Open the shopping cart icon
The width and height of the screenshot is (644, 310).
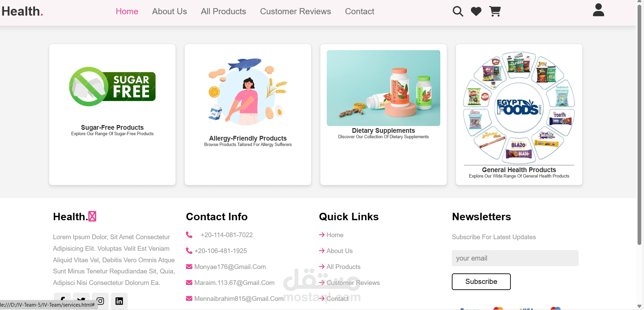(495, 12)
